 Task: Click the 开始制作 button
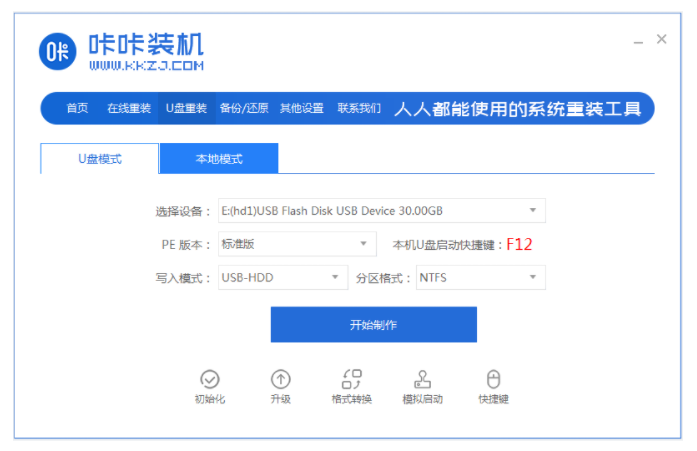374,325
